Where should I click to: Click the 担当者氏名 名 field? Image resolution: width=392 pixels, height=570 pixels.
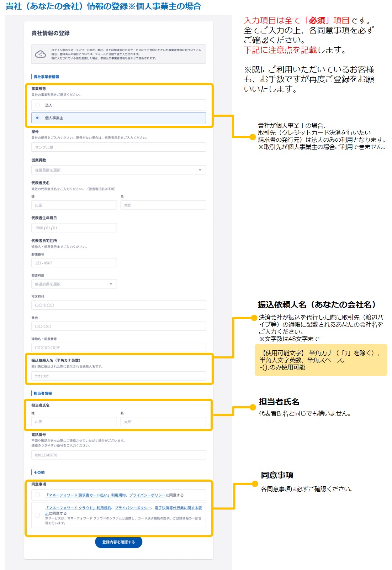pos(163,422)
